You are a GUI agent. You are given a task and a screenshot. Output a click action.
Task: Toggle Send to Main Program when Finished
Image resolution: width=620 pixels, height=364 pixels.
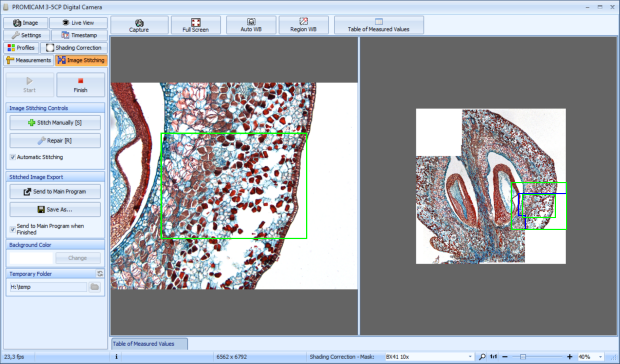(x=13, y=229)
